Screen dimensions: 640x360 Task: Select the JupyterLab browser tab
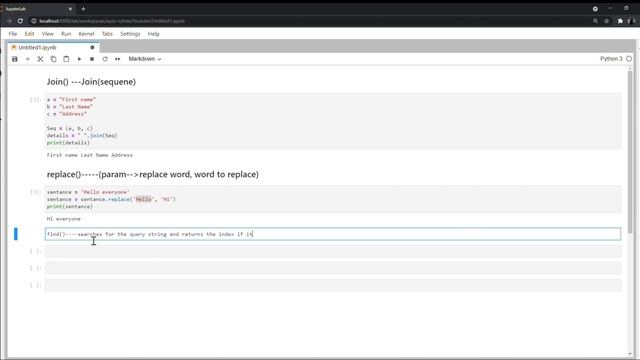point(37,9)
